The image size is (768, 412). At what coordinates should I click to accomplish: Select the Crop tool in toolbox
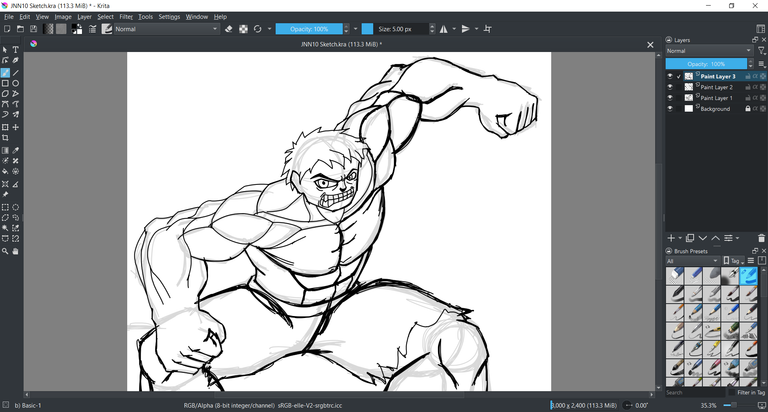pyautogui.click(x=5, y=138)
